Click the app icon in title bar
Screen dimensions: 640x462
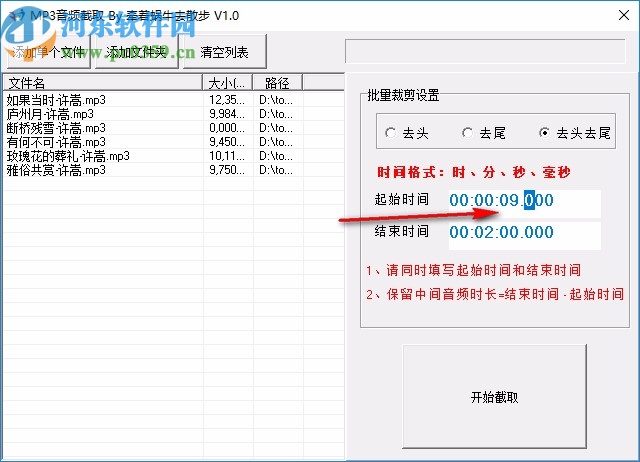point(17,16)
